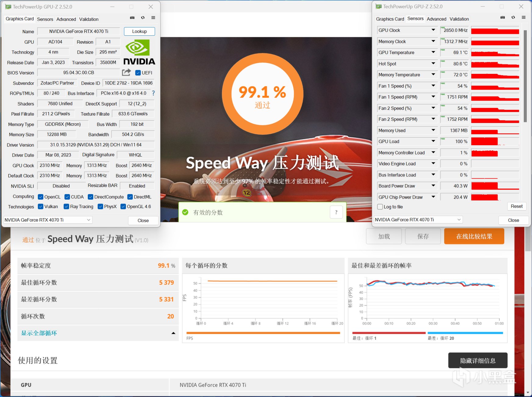This screenshot has height=397, width=532.
Task: Click the 保存 save button
Action: [x=423, y=236]
